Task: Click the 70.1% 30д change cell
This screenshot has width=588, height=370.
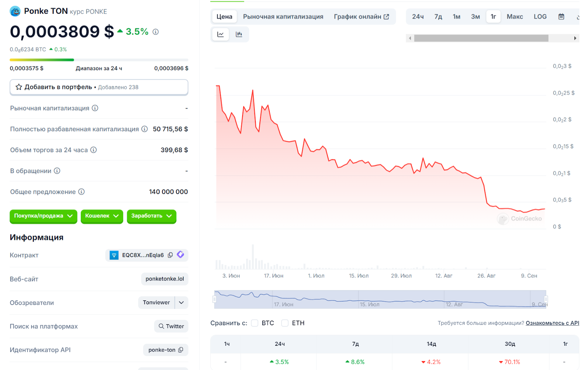Action: (509, 362)
